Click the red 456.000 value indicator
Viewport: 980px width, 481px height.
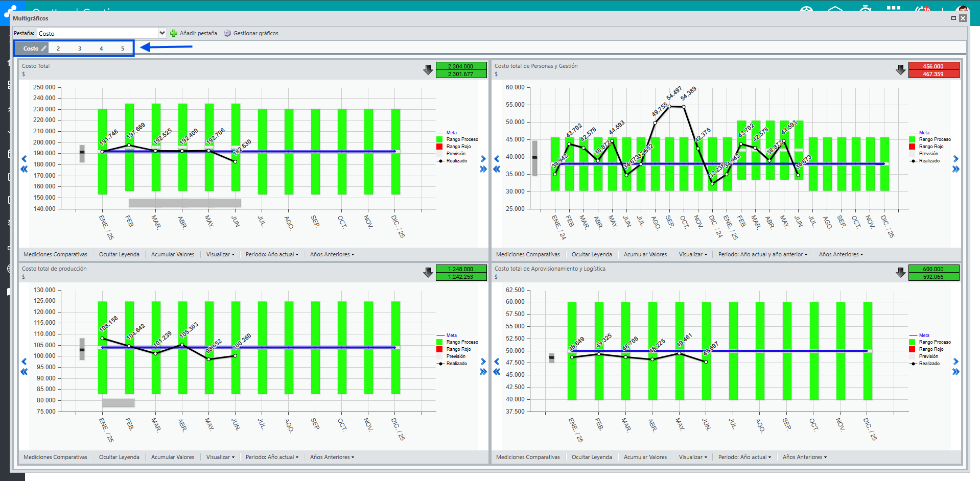[934, 66]
